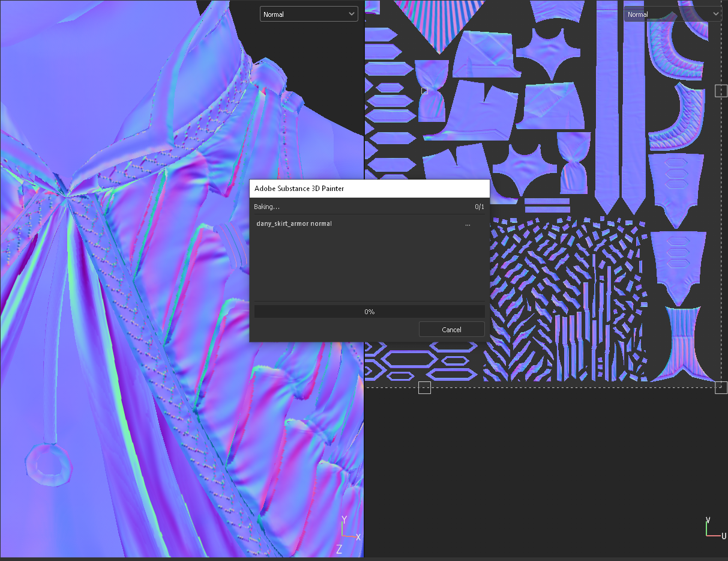The height and width of the screenshot is (561, 728).
Task: Open the Normal dropdown in UV viewport
Action: [x=672, y=14]
